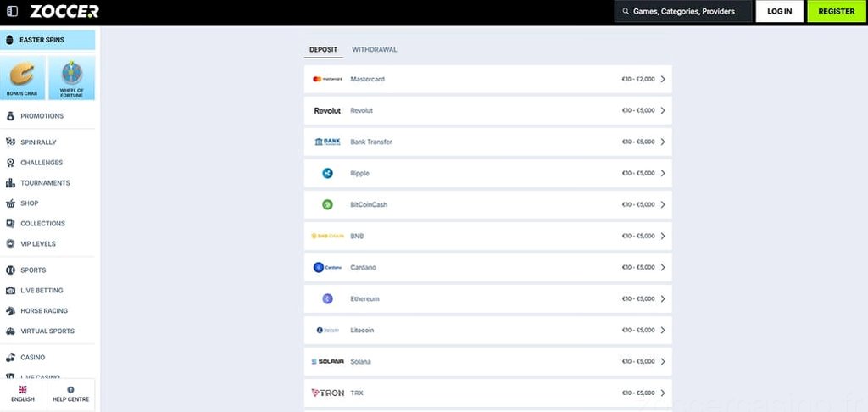
Task: Click the Spin Rally flag icon
Action: coord(10,142)
